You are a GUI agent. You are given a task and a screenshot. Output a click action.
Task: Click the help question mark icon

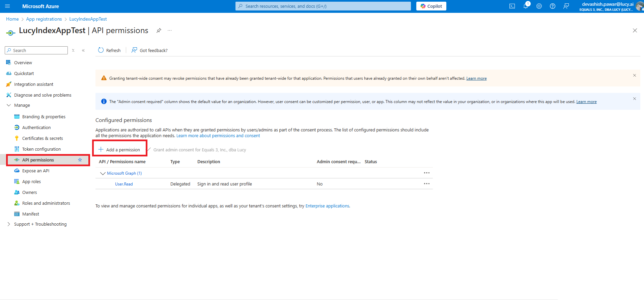click(553, 6)
